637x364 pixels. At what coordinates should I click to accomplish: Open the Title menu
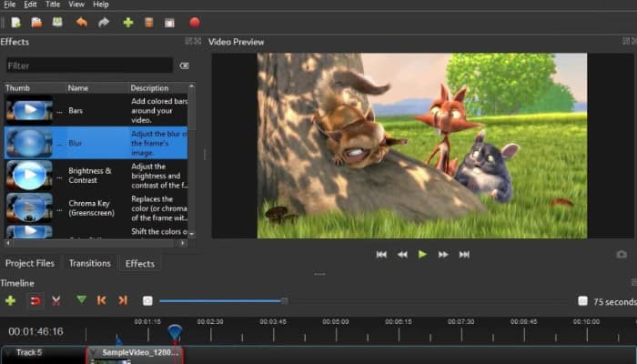pos(53,5)
